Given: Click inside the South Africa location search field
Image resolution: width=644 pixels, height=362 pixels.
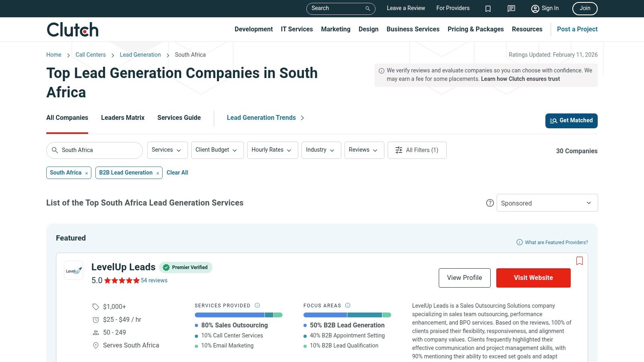Looking at the screenshot, I should [97, 150].
